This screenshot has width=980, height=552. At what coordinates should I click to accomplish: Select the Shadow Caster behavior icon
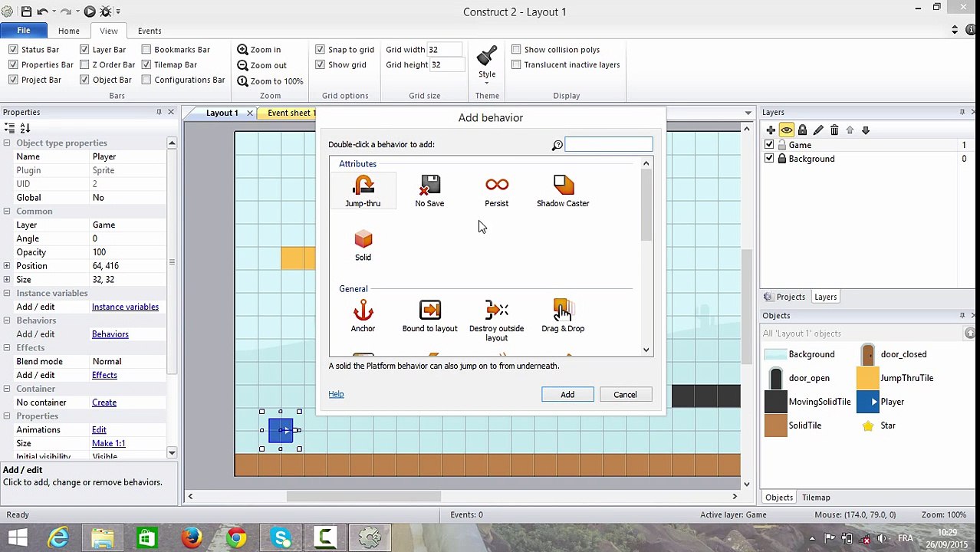click(563, 191)
